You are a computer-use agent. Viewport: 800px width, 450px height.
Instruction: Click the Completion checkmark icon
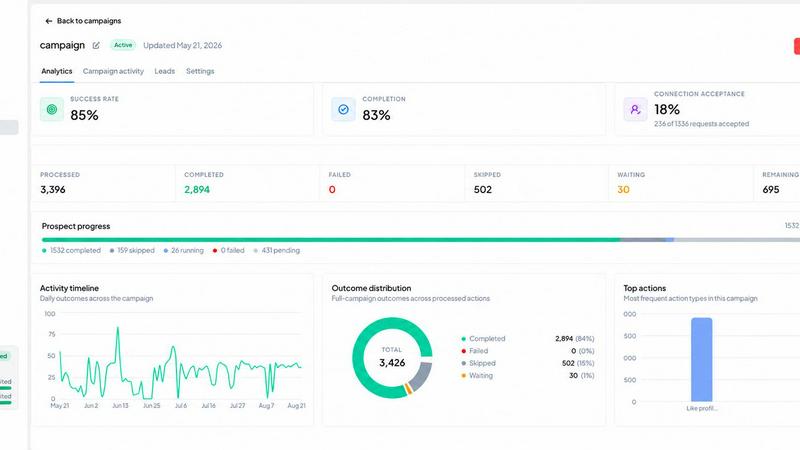coord(343,109)
